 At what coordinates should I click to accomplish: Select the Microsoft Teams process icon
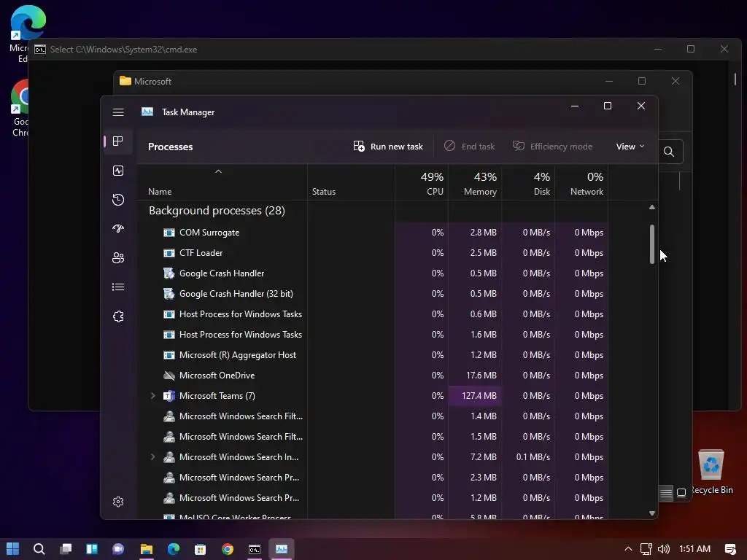169,396
